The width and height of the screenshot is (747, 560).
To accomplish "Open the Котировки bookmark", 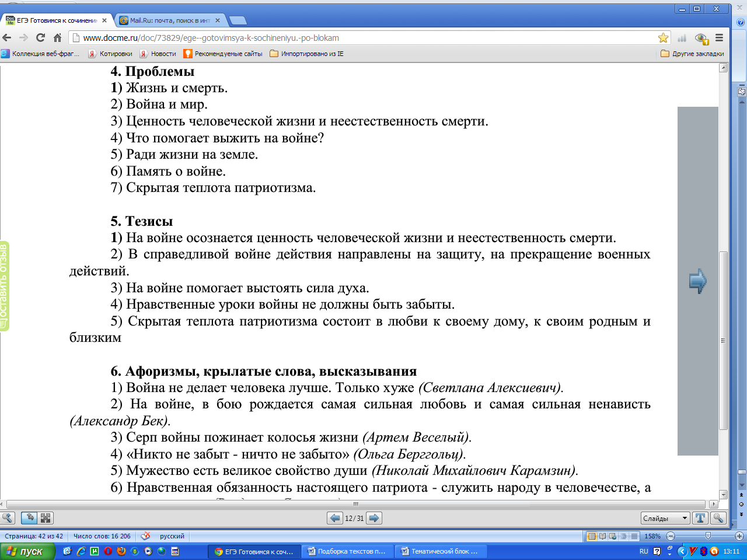I will (110, 54).
